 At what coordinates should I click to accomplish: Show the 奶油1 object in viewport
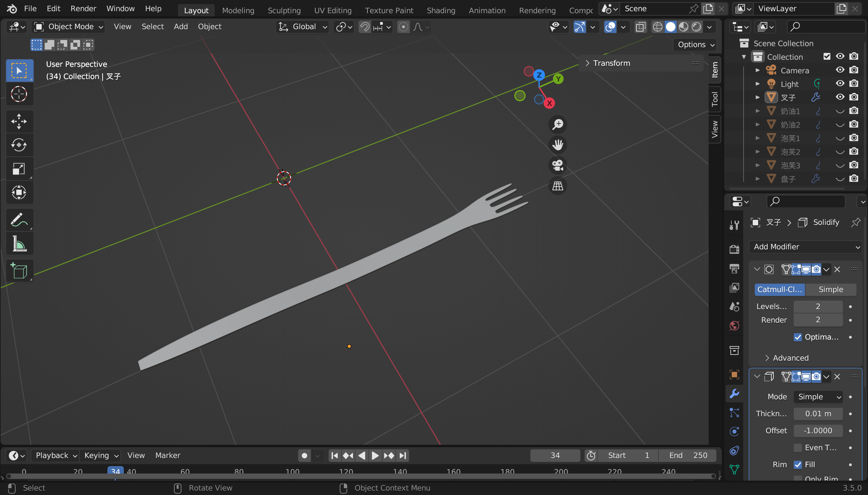point(840,111)
